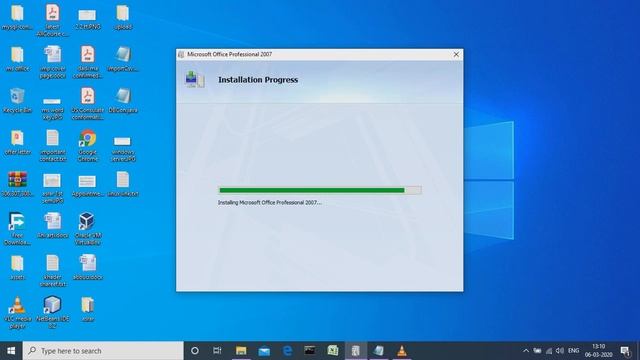Close the Microsoft Office Professional 2007 installer window
Screen dimensions: 640x360
click(456, 54)
